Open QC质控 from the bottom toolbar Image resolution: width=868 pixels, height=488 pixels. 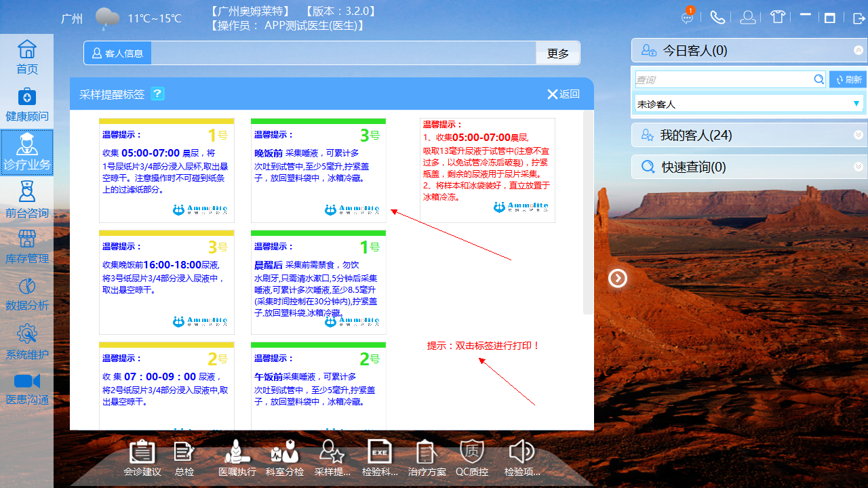(x=472, y=459)
